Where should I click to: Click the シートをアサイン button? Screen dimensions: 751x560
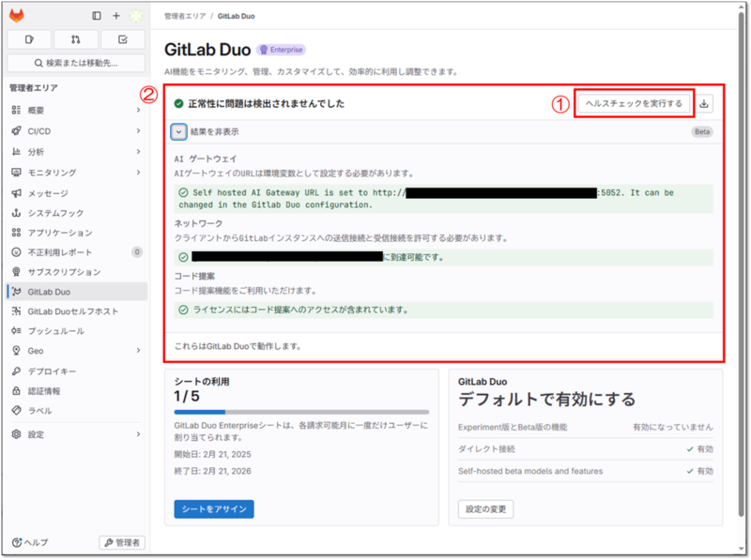click(214, 508)
